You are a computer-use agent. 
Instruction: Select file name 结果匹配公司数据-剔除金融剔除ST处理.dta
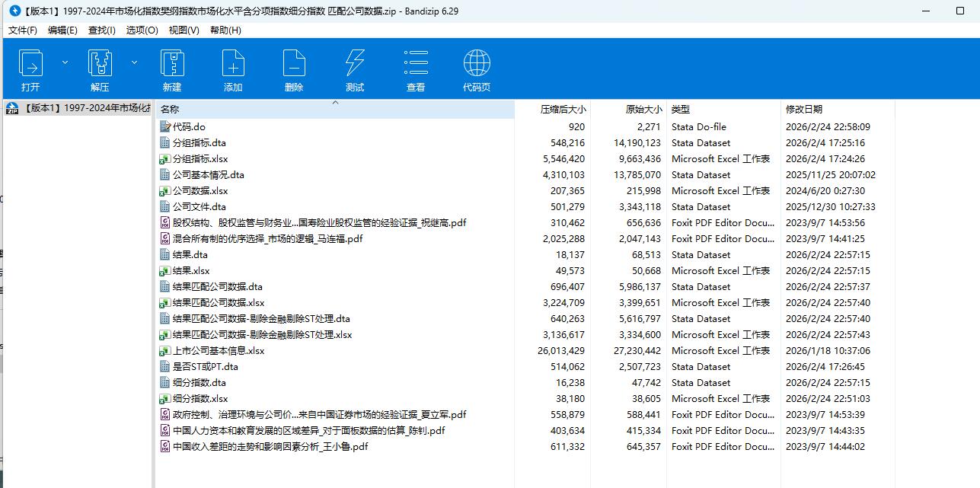coord(261,319)
